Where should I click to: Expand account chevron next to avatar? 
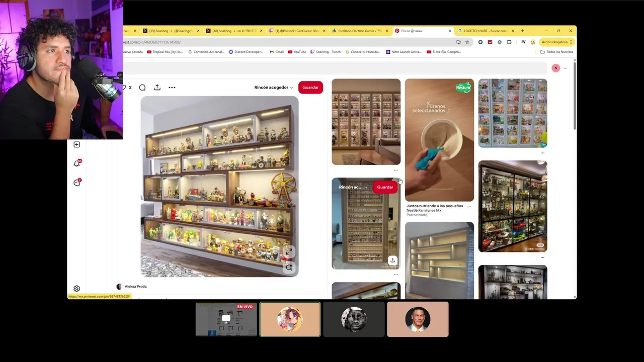[x=565, y=68]
